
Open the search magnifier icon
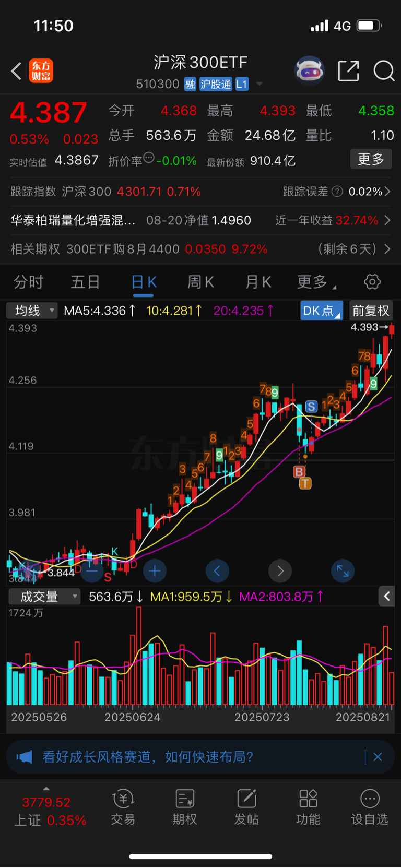[384, 71]
